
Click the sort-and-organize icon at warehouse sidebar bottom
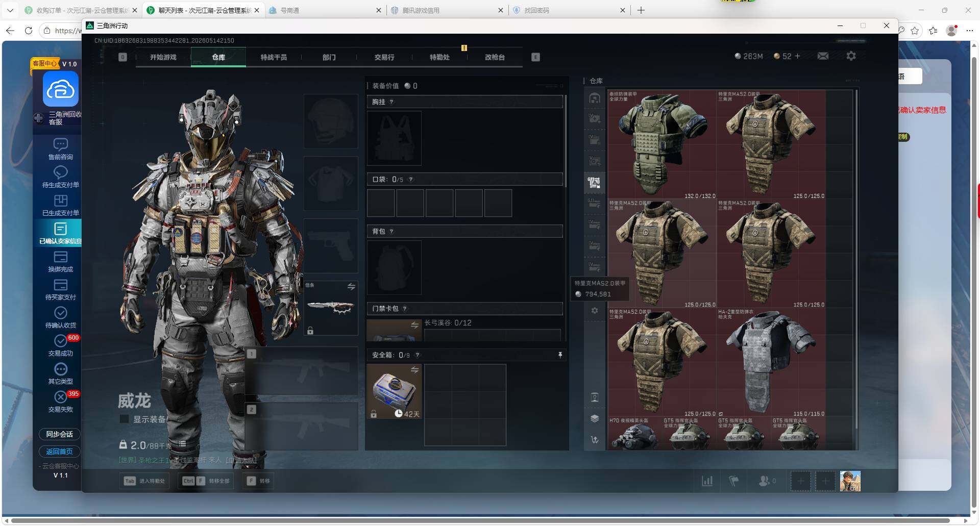[595, 439]
